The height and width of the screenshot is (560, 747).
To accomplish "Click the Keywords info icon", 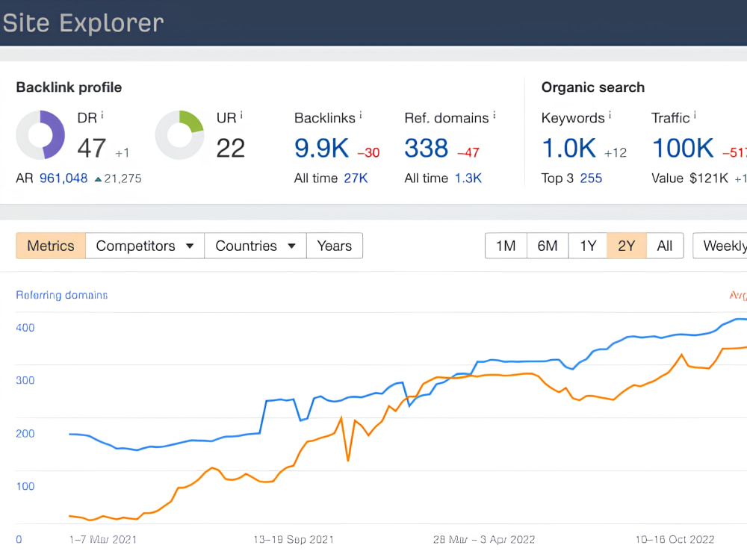I will click(610, 115).
